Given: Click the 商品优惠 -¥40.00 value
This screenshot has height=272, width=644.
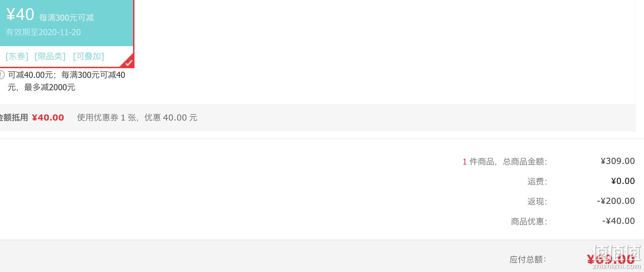Looking at the screenshot, I should 618,221.
